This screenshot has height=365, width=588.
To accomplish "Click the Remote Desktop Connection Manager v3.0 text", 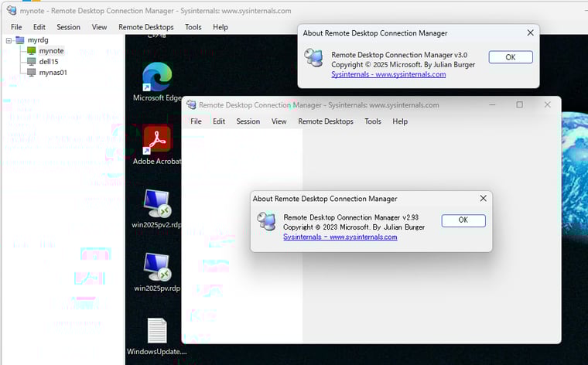I will pyautogui.click(x=399, y=55).
